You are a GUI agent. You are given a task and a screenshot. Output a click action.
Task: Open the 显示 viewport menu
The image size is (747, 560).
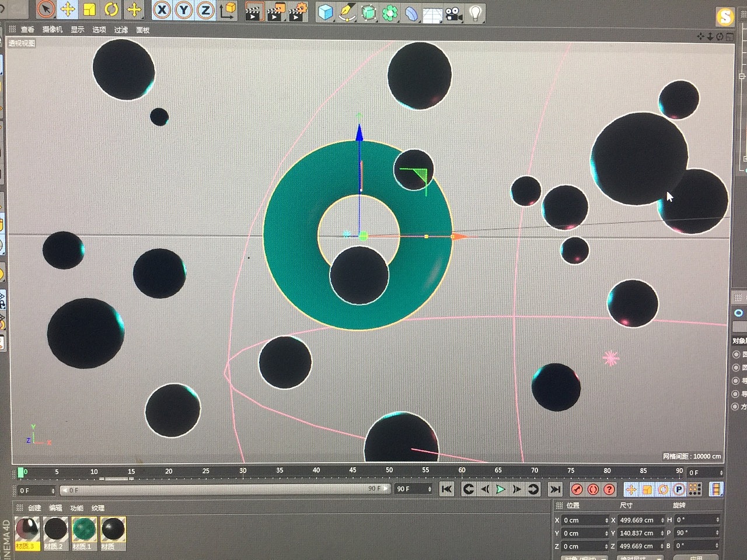pos(77,29)
